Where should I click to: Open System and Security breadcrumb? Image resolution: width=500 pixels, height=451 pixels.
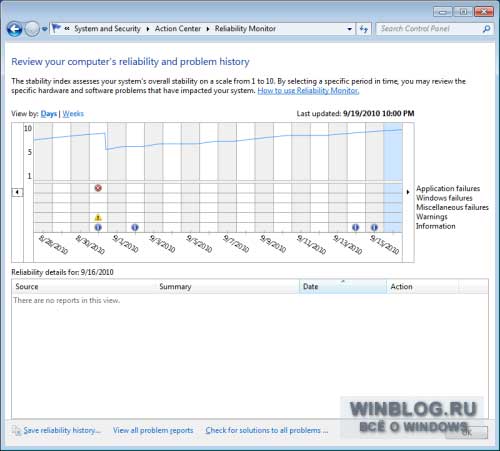tap(107, 29)
